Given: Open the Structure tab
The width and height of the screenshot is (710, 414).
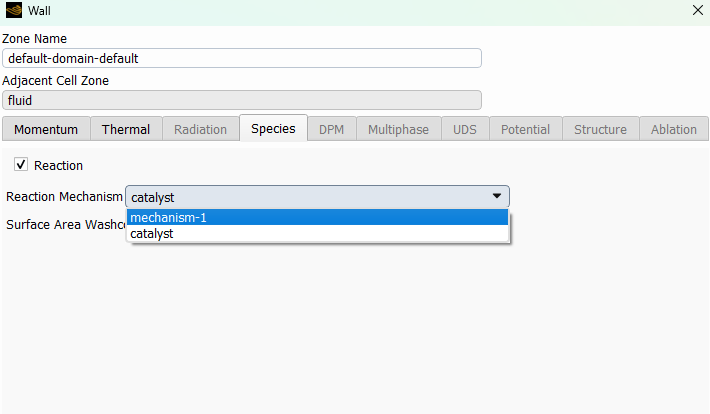Looking at the screenshot, I should tap(600, 129).
